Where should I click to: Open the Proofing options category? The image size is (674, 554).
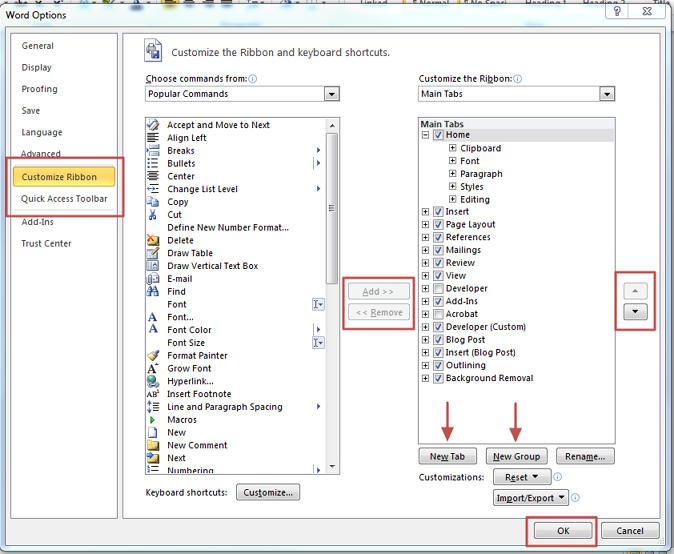[x=40, y=89]
